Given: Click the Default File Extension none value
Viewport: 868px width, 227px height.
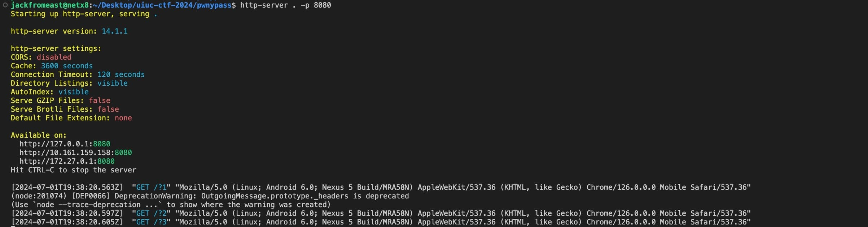Looking at the screenshot, I should [123, 118].
